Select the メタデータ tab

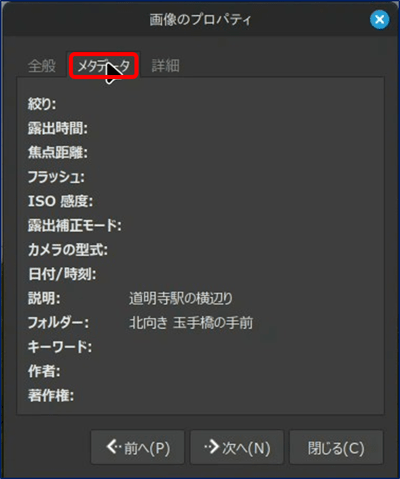pos(103,66)
